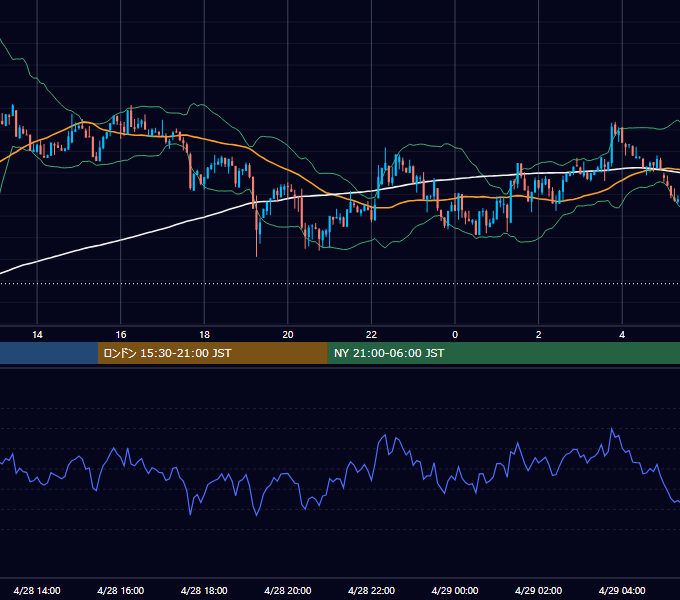This screenshot has height=600, width=680.
Task: Click time axis label 22
Action: pos(371,335)
